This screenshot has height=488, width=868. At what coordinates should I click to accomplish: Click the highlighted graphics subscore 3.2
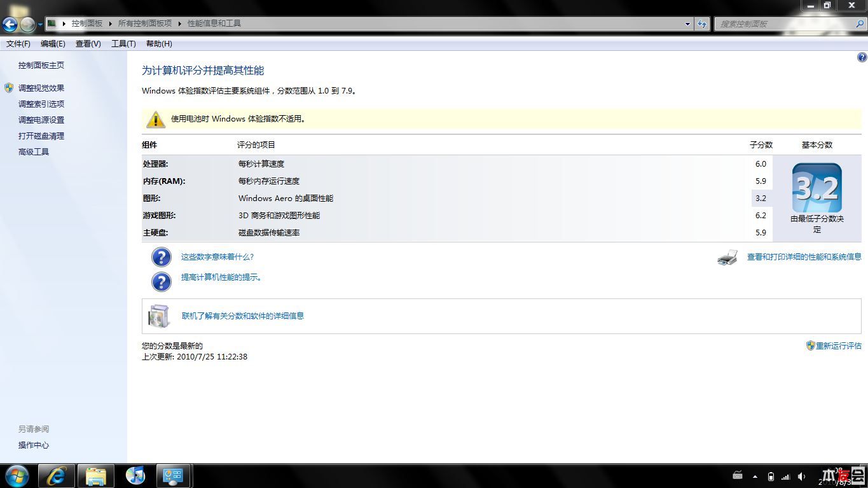click(761, 198)
